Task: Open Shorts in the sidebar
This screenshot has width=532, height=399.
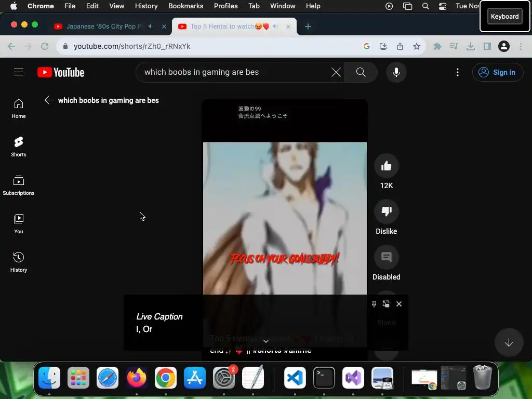Action: click(19, 147)
